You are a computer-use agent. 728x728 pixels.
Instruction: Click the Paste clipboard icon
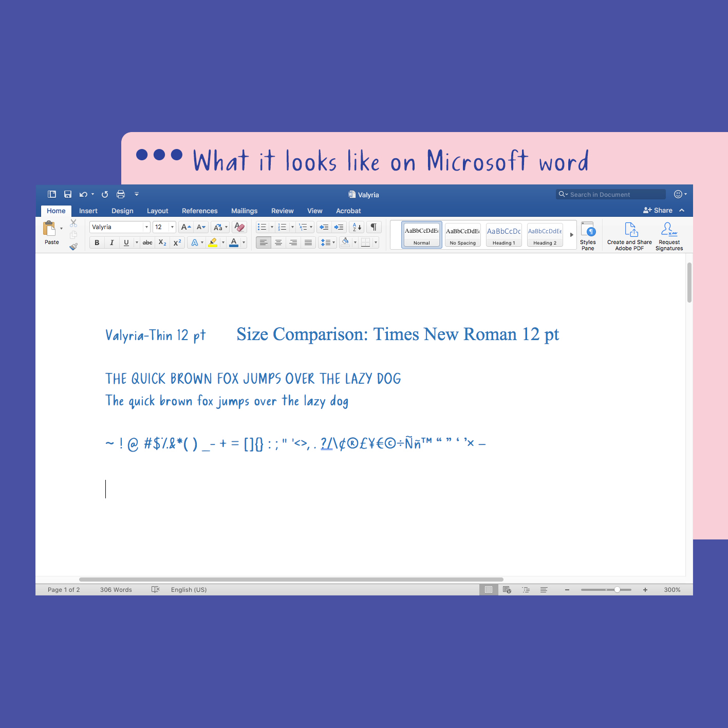[x=49, y=228]
